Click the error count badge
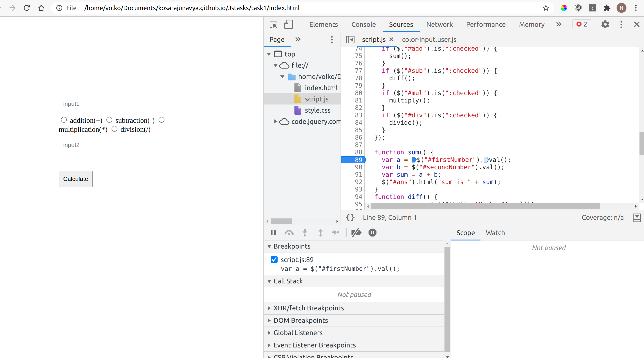 pos(581,24)
